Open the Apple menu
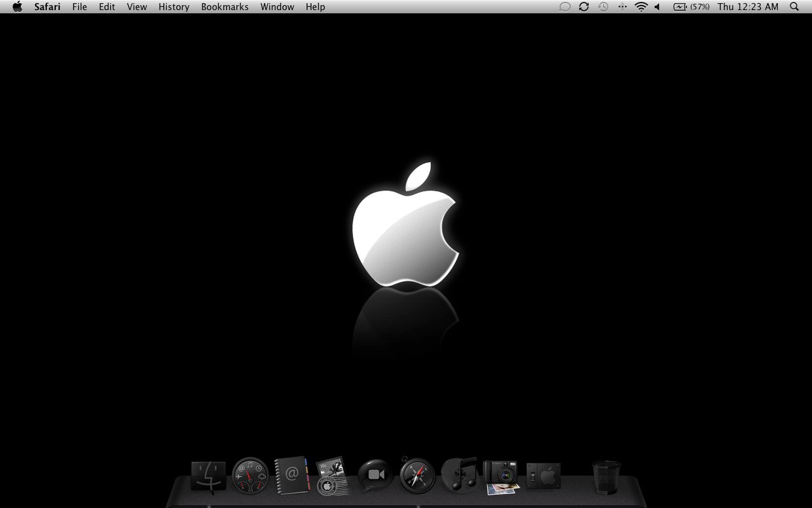 17,7
